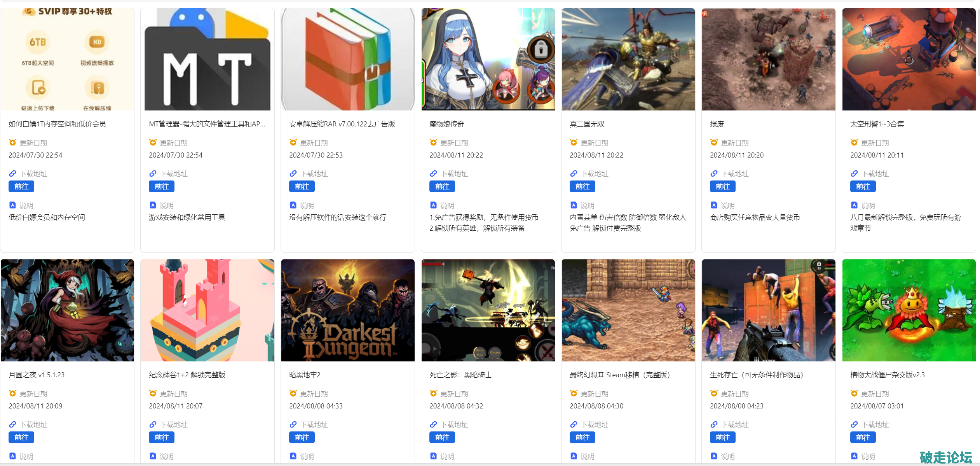The width and height of the screenshot is (980, 466).
Task: Open the MT管理器 thumbnail image
Action: [x=208, y=59]
